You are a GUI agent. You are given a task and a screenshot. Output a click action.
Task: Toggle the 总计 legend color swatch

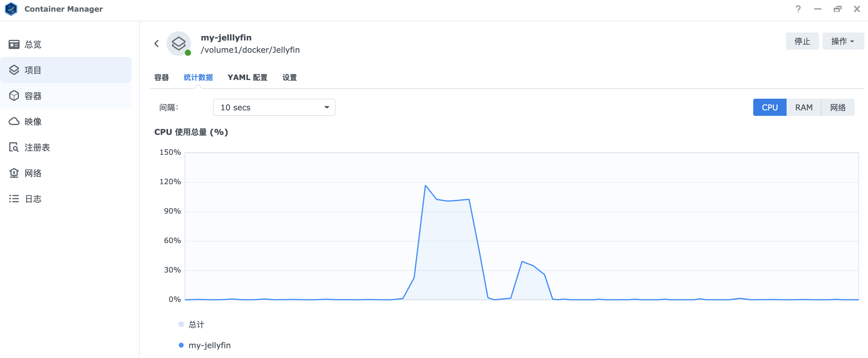[x=181, y=324]
